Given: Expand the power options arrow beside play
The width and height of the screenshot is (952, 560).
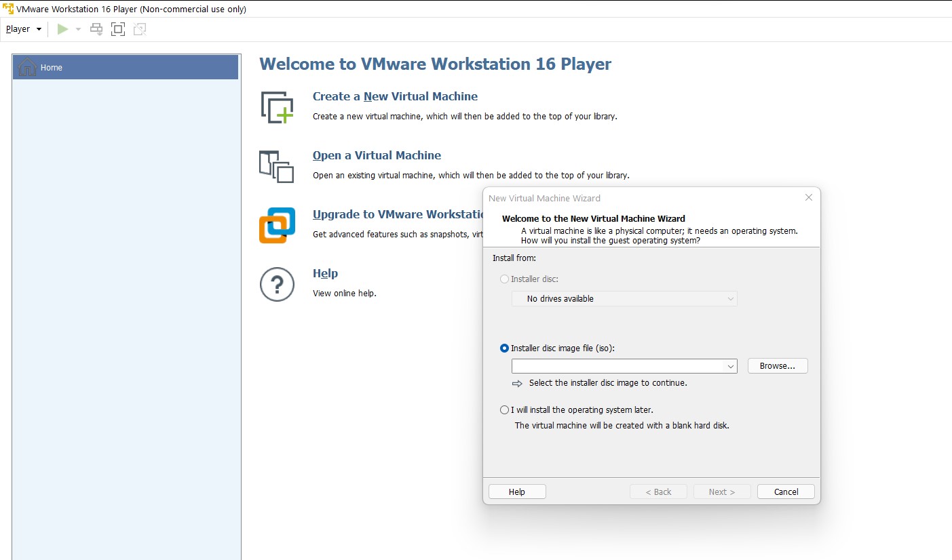Looking at the screenshot, I should (78, 29).
